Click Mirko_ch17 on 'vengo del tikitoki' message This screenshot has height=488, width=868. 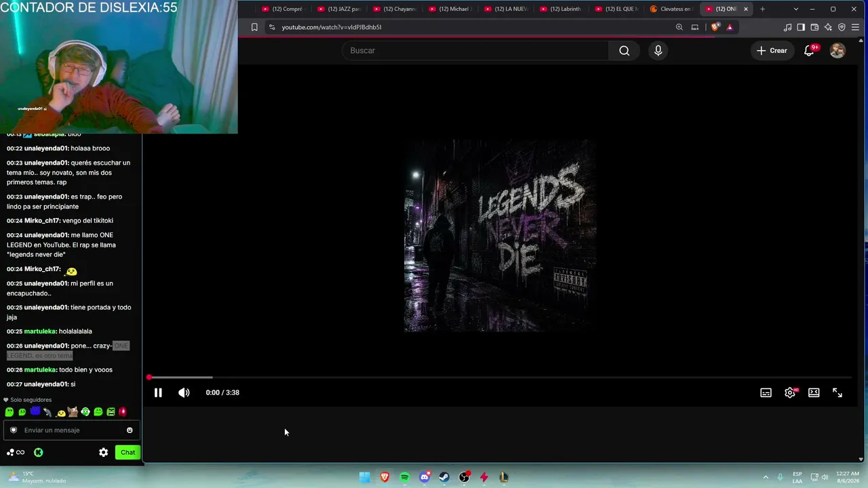[43, 220]
